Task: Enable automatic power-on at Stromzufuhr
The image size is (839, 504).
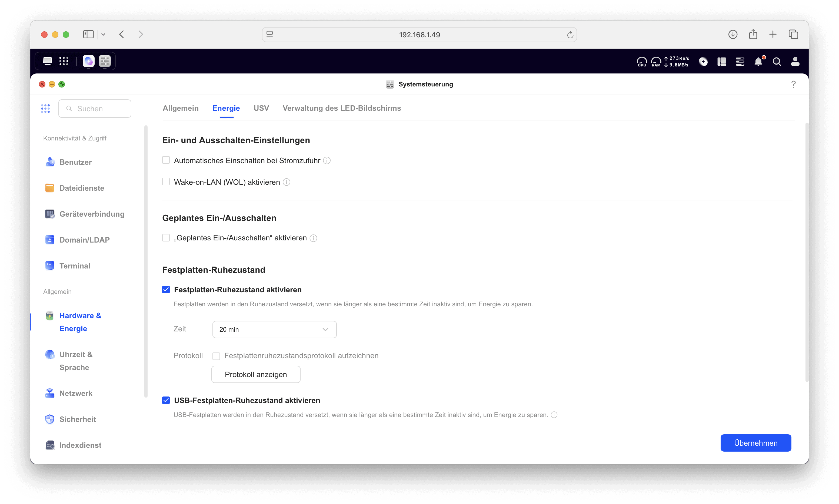Action: pos(166,160)
